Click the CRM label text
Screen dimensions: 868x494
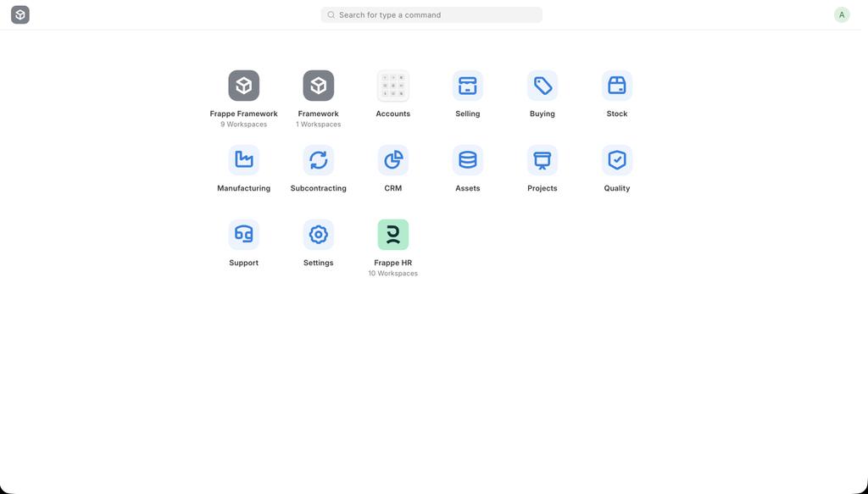[393, 188]
